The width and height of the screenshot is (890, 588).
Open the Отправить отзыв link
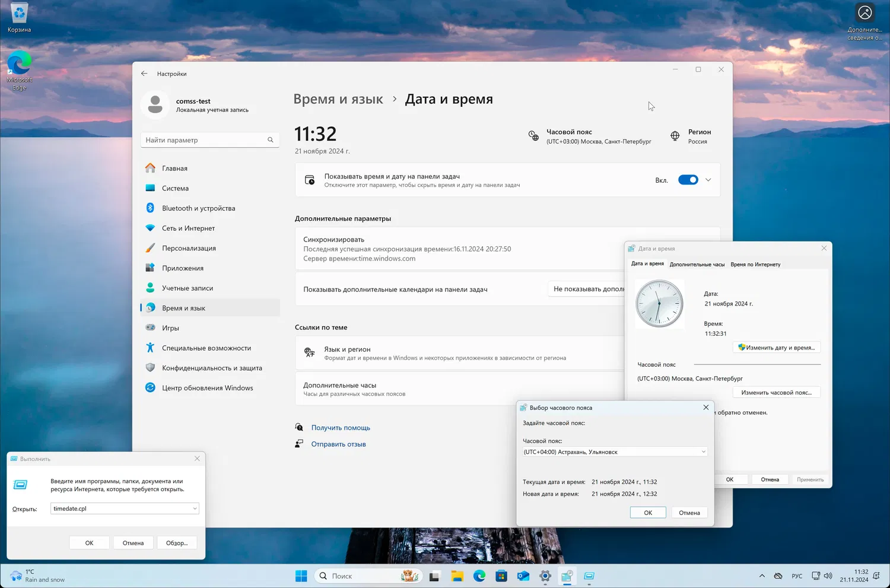(x=338, y=444)
